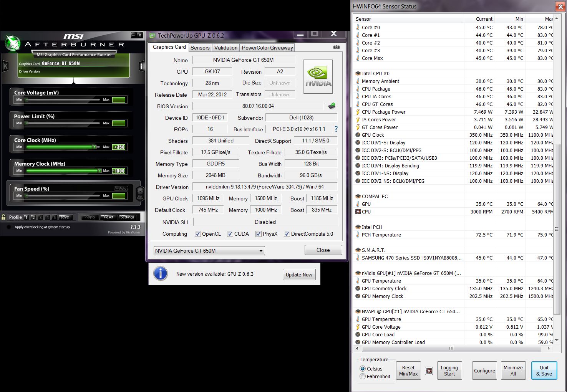Click the GPU-Z Close button
The width and height of the screenshot is (567, 392).
[323, 250]
